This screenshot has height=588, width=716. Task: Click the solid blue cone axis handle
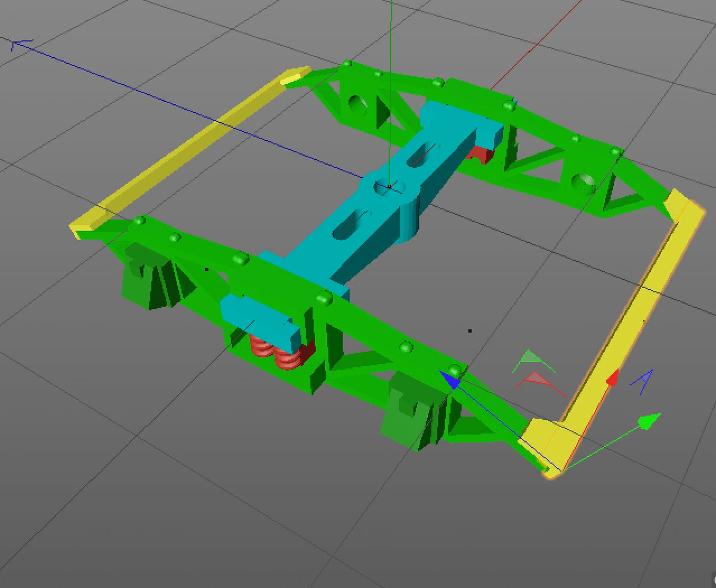coord(451,380)
